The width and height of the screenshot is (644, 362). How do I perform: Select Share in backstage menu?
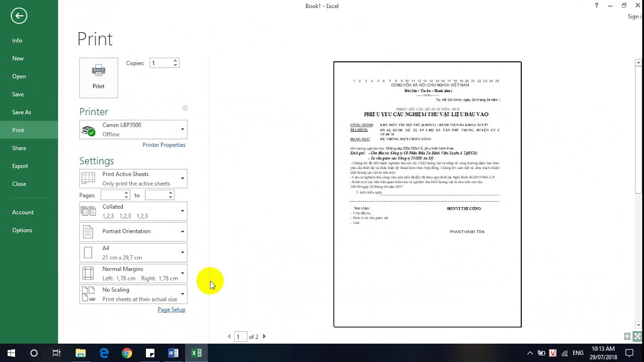[29, 148]
